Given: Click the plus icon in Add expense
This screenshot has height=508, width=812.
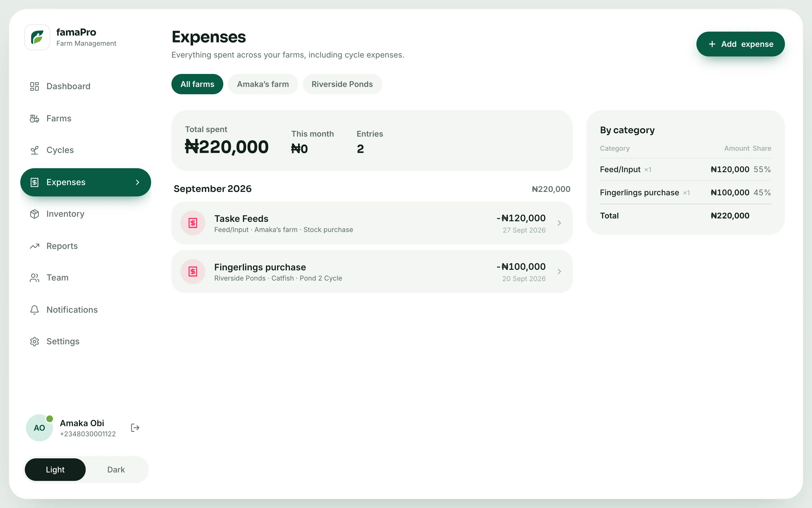Looking at the screenshot, I should click(712, 44).
